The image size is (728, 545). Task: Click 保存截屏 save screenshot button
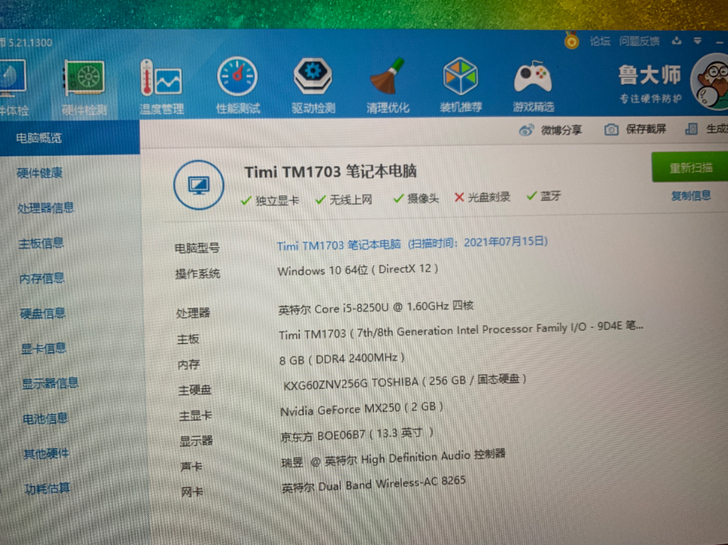[636, 129]
